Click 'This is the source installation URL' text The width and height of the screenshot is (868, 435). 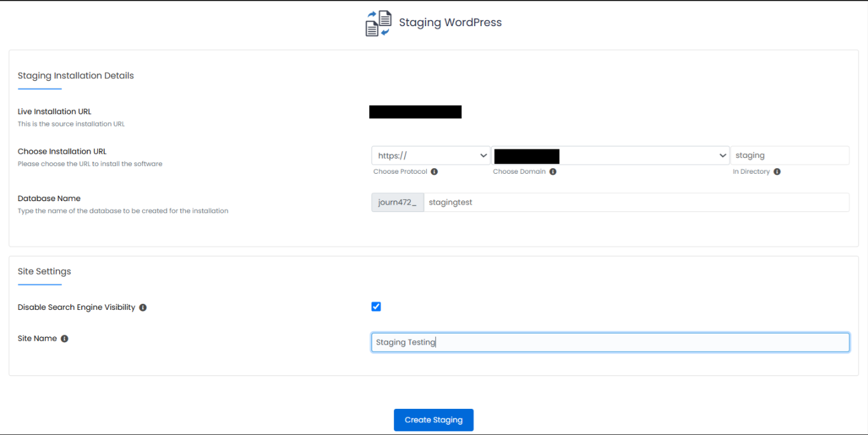tap(71, 124)
